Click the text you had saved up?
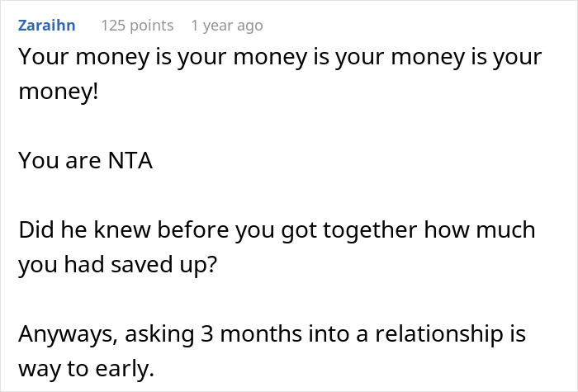The height and width of the screenshot is (392, 578). (x=117, y=265)
